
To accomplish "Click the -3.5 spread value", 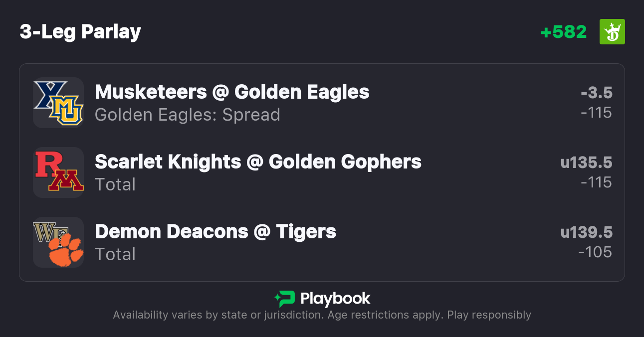I will (596, 93).
